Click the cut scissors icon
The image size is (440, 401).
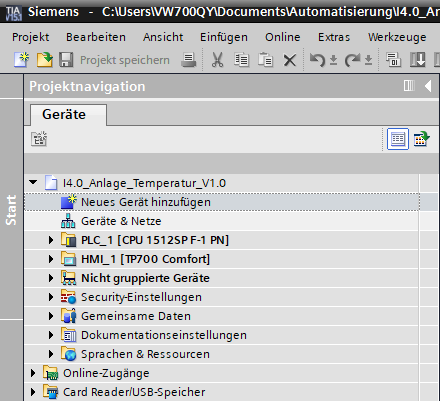(218, 60)
